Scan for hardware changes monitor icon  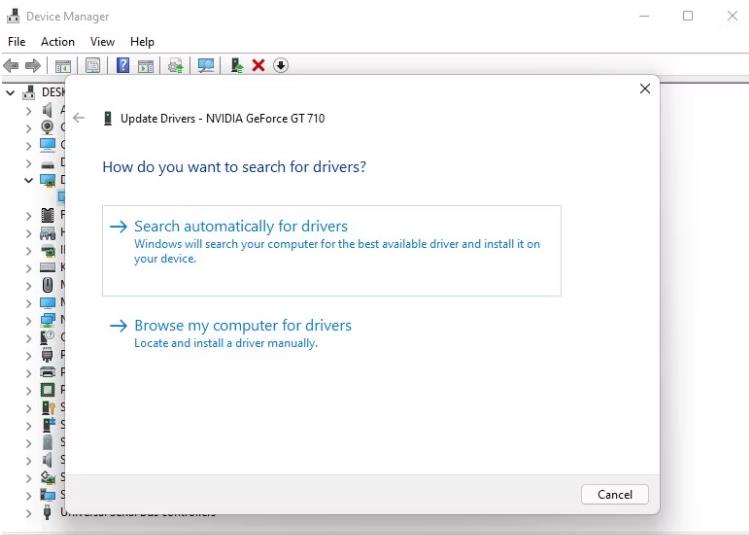point(206,65)
